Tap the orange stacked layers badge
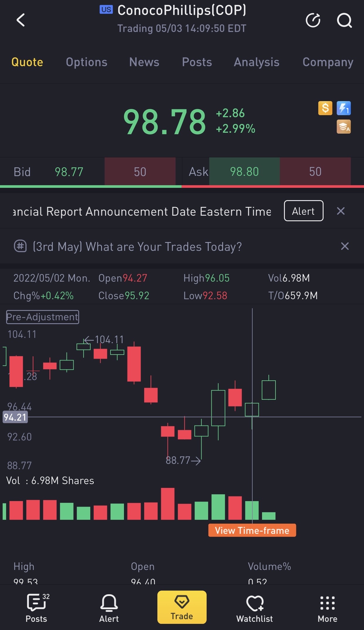 coord(344,127)
